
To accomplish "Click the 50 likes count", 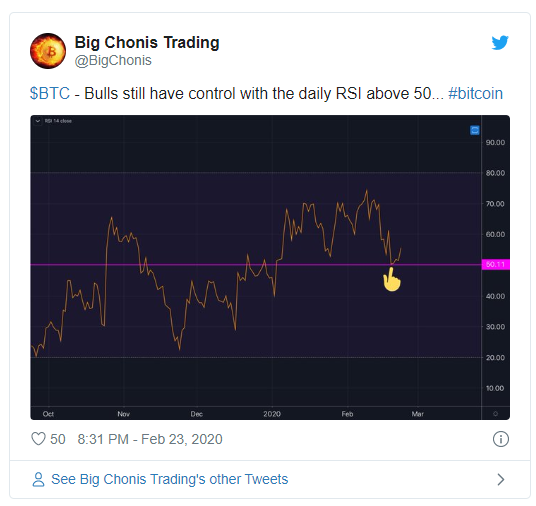I will (58, 439).
